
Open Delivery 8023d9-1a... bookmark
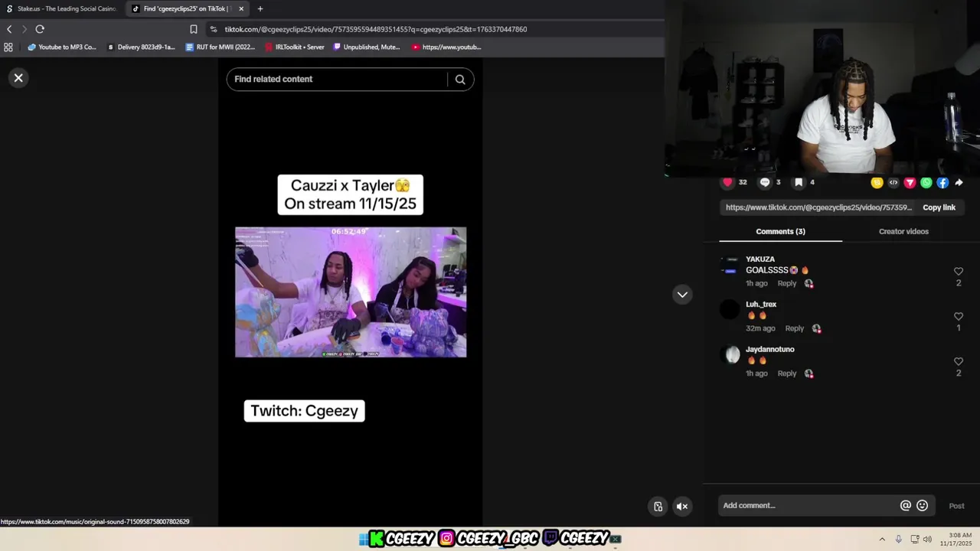pos(141,47)
